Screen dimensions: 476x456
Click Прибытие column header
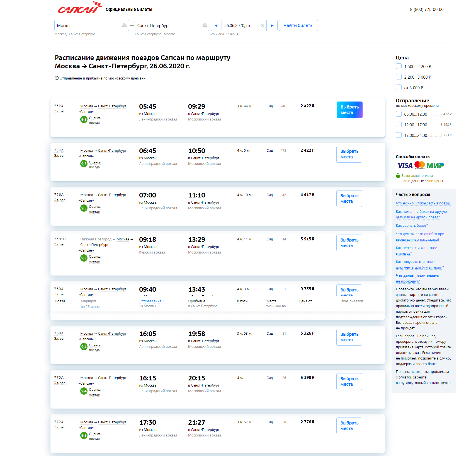[x=197, y=301]
